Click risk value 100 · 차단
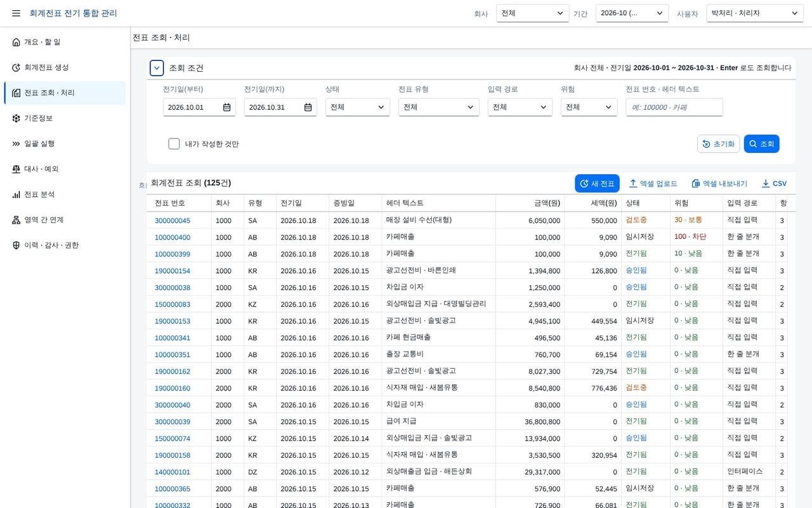Image resolution: width=812 pixels, height=508 pixels. [x=690, y=237]
